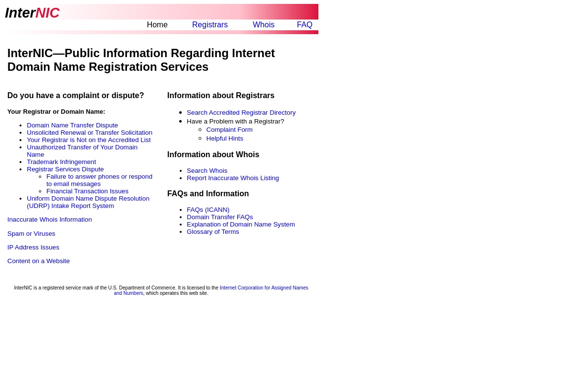Open Explanation of Domain Name System
This screenshot has height=392, width=586.
(x=241, y=225)
